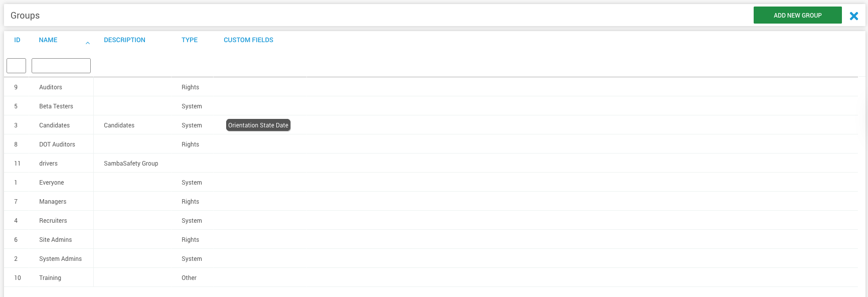Image resolution: width=868 pixels, height=297 pixels.
Task: Click the Custom Fields column header
Action: (x=248, y=40)
